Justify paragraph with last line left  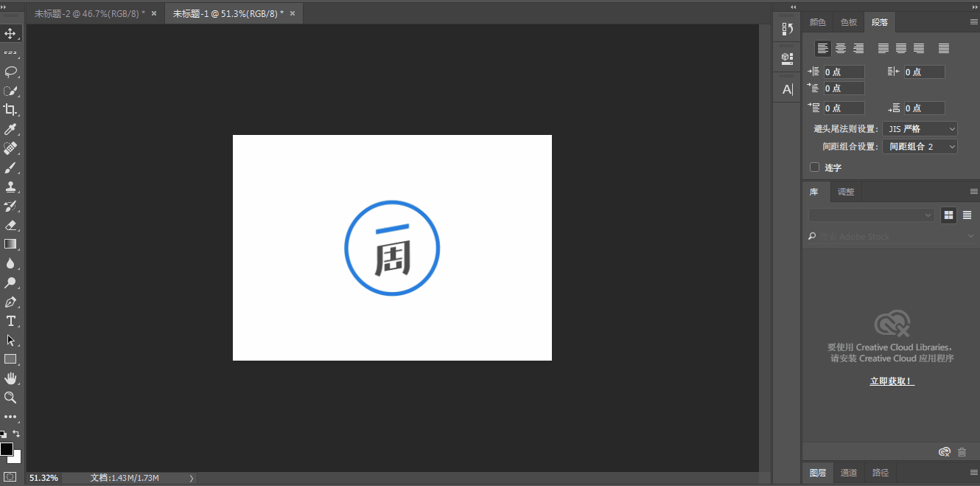883,49
